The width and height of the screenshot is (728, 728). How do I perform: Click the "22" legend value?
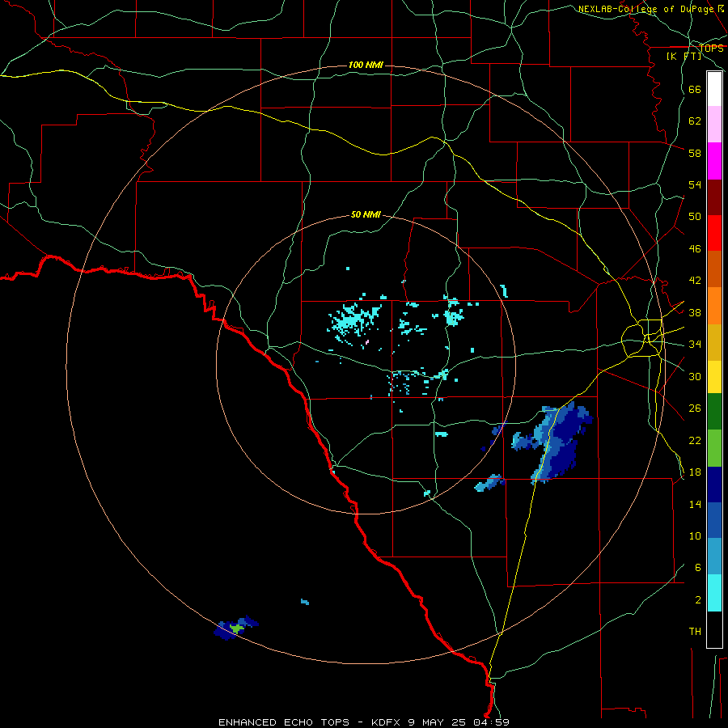[695, 440]
